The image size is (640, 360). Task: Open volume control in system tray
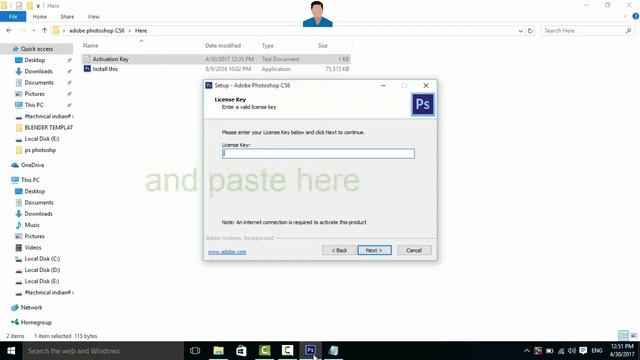(x=572, y=351)
